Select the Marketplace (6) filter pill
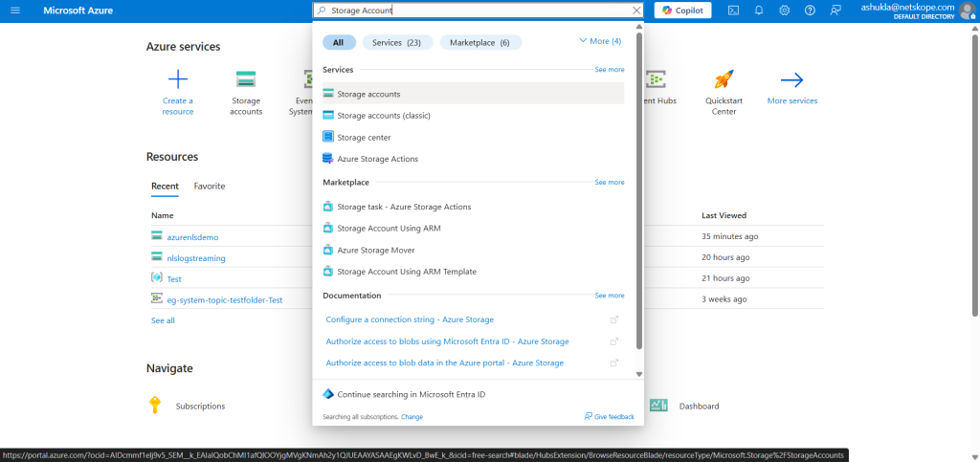980x462 pixels. point(480,42)
